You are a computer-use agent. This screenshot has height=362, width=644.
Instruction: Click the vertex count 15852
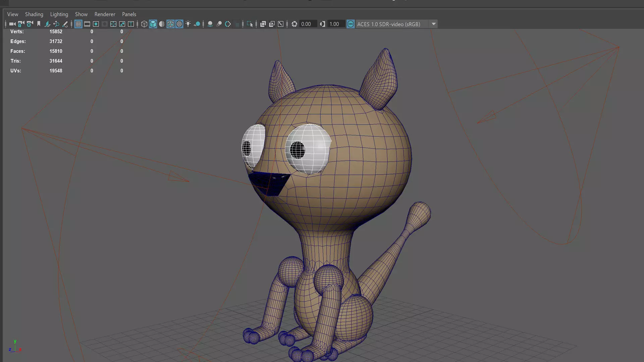pyautogui.click(x=56, y=32)
